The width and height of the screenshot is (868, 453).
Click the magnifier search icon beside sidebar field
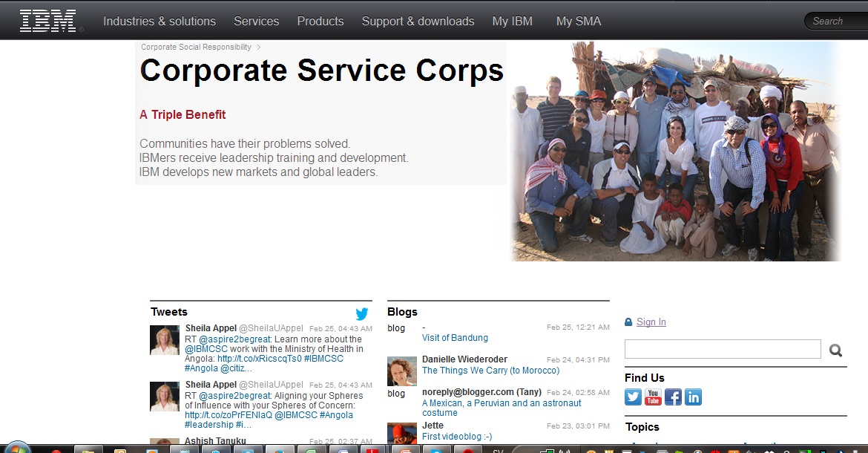[836, 350]
